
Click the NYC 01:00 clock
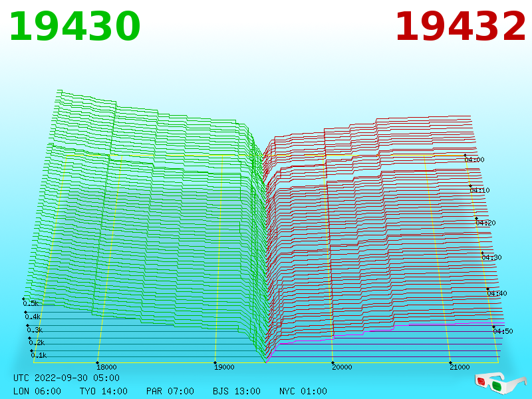pos(303,391)
